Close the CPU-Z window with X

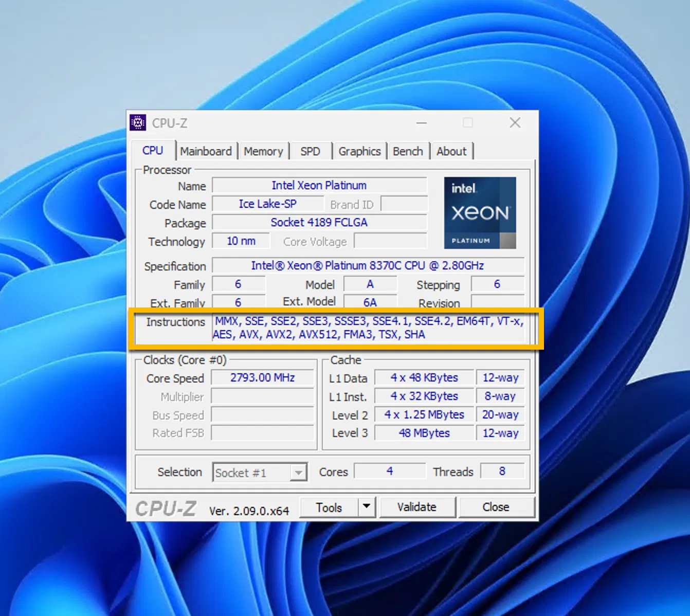click(515, 123)
